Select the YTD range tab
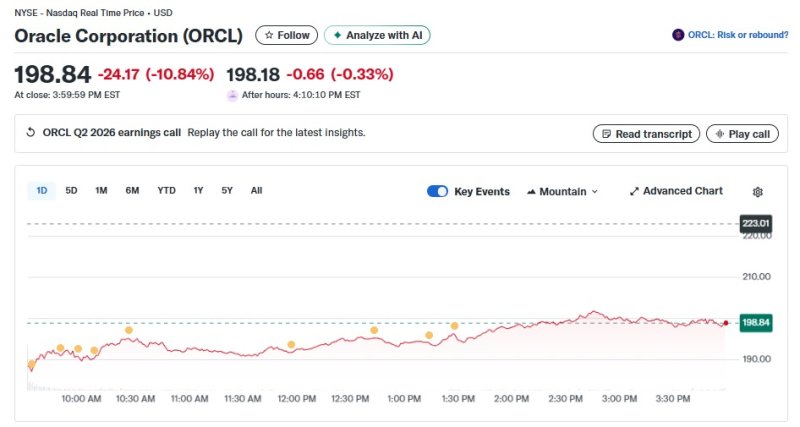The height and width of the screenshot is (427, 800). [x=166, y=190]
